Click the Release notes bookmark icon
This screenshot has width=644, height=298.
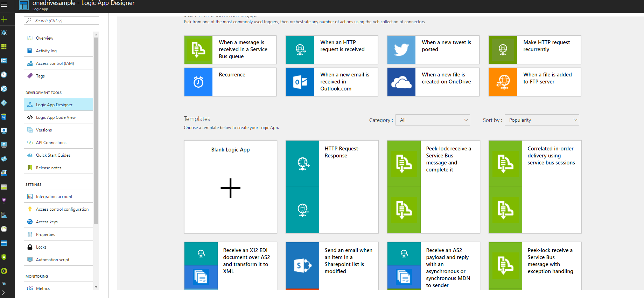pyautogui.click(x=30, y=168)
